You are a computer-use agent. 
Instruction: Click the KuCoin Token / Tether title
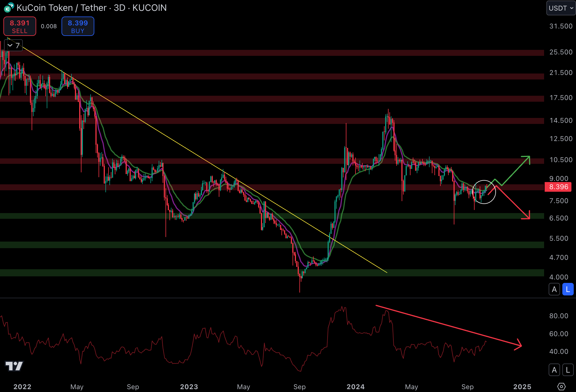(62, 8)
